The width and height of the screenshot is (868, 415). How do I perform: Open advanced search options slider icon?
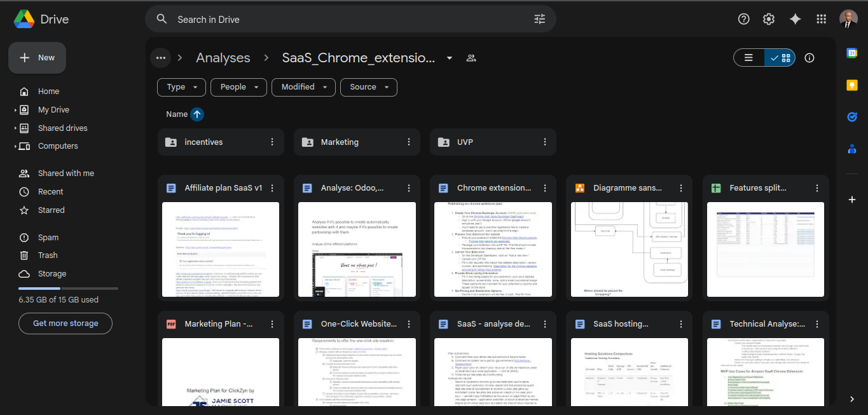[x=540, y=19]
